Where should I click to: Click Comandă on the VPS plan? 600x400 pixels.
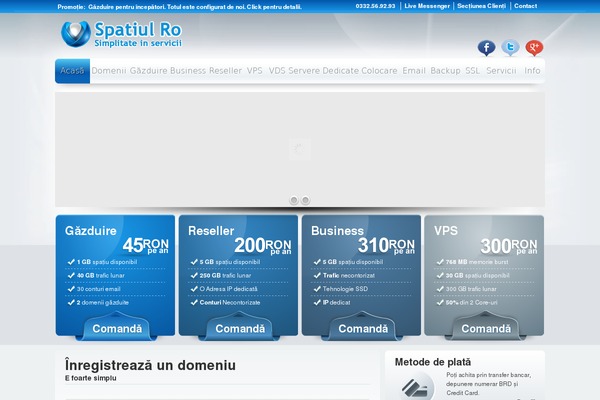point(486,329)
